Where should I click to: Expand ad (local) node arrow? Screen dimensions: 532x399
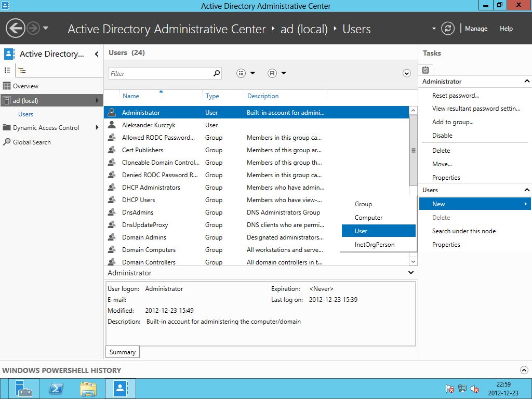click(97, 100)
